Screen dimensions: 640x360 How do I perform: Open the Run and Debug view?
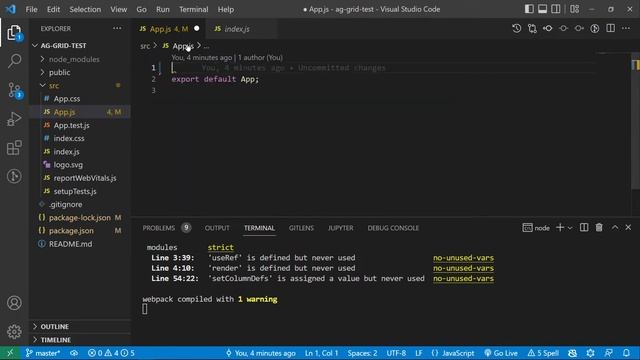[14, 119]
